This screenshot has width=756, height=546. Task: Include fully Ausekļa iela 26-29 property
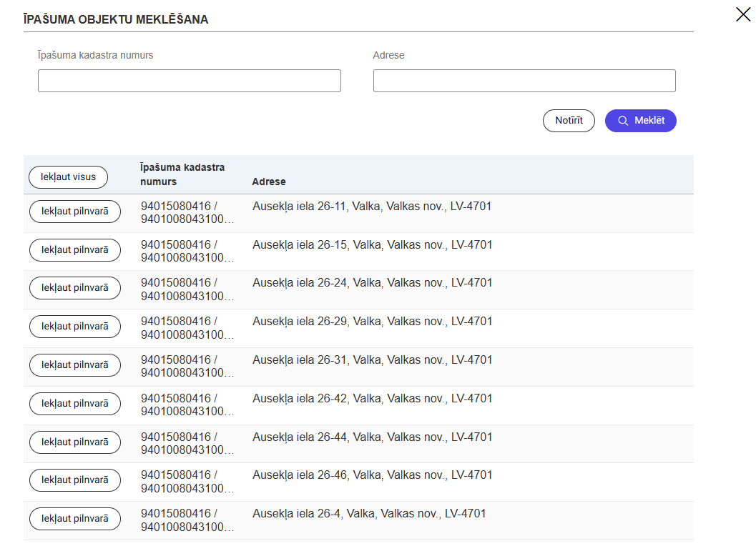(x=75, y=327)
